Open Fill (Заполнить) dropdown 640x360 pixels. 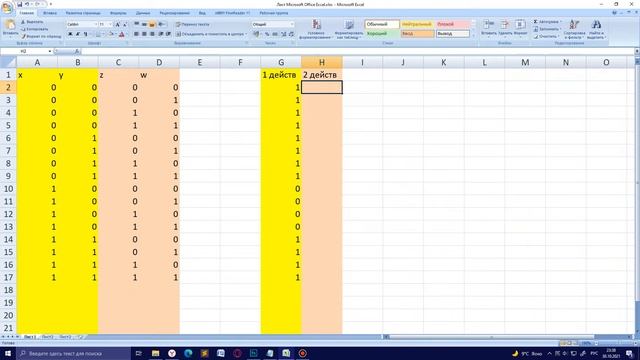point(548,29)
